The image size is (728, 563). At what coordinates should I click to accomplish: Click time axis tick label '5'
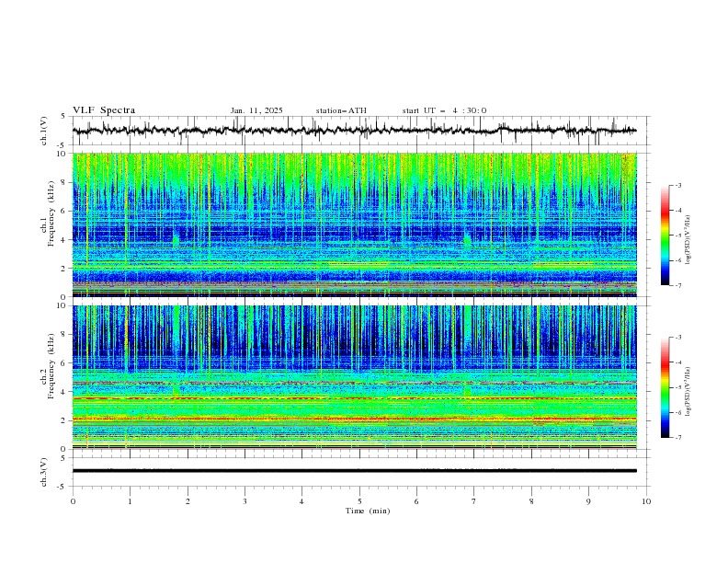click(x=359, y=501)
